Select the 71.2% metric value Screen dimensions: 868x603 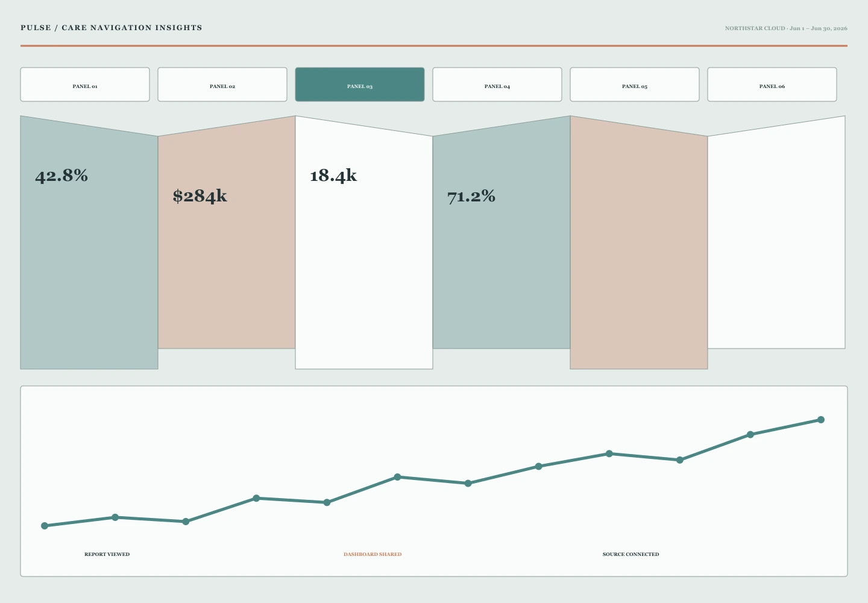(x=471, y=196)
